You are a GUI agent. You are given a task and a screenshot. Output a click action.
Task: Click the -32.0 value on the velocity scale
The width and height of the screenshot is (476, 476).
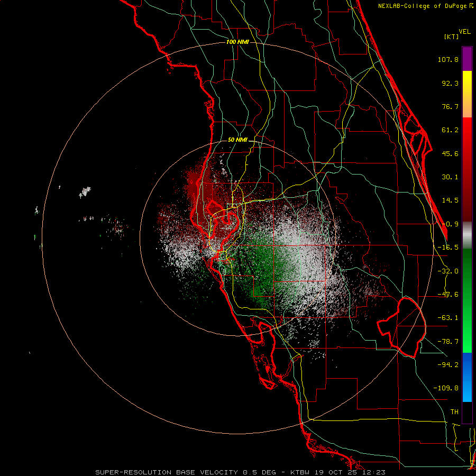click(448, 271)
